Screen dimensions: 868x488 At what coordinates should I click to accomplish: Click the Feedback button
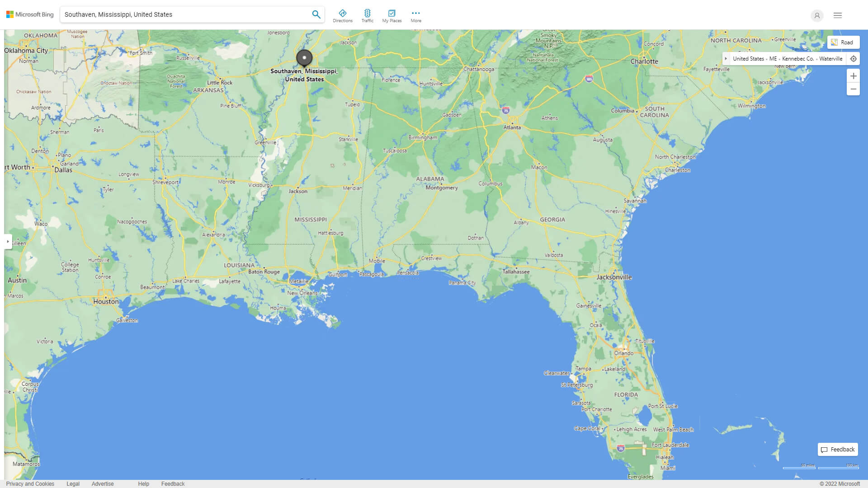pos(838,449)
